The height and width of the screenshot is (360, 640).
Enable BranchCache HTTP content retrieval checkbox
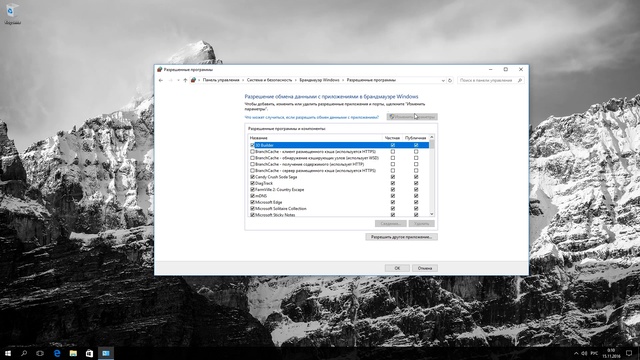pyautogui.click(x=252, y=164)
